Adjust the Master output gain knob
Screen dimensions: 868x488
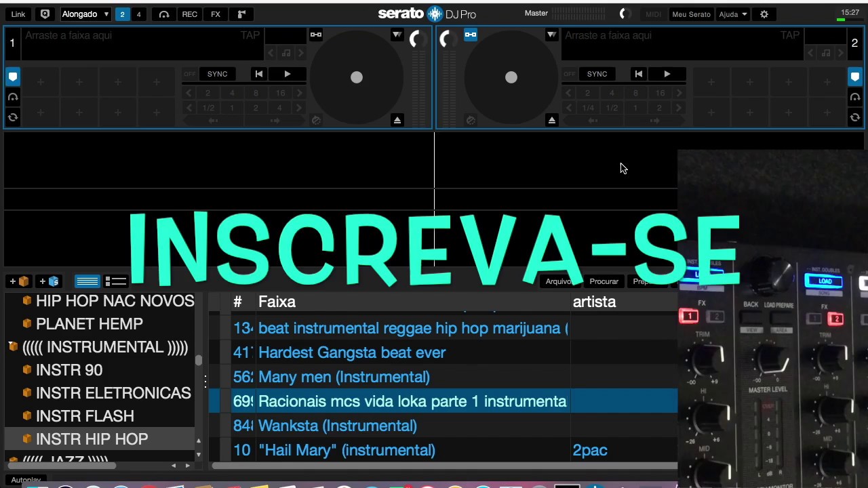point(624,14)
